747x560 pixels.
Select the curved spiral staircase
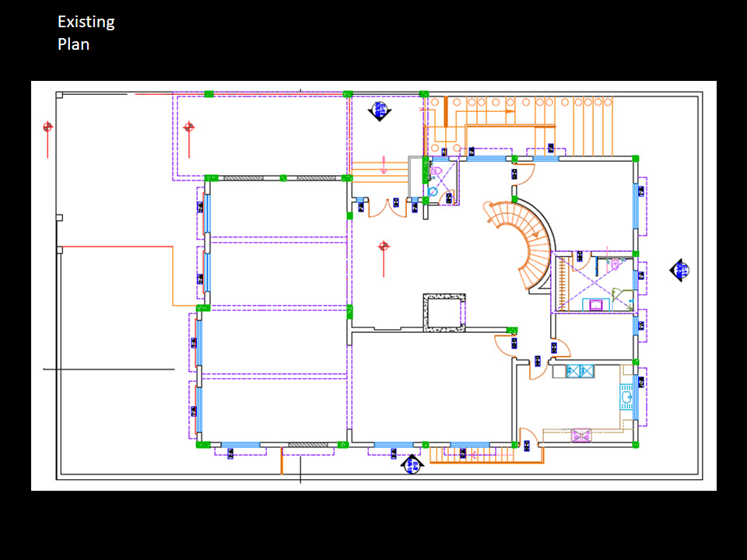(x=529, y=241)
